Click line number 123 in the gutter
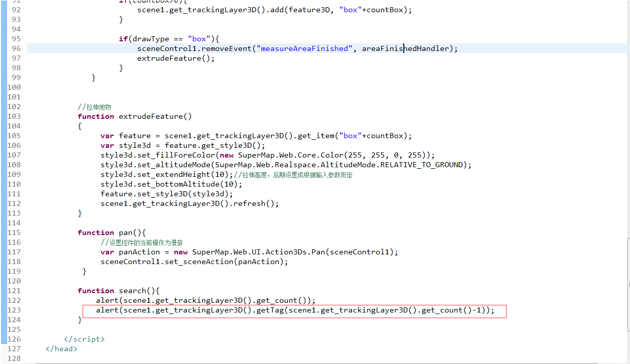This screenshot has width=630, height=364. pos(14,310)
